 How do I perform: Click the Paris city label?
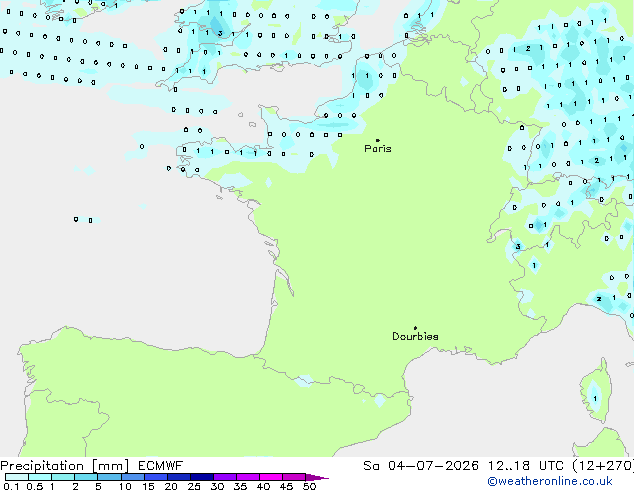[378, 149]
